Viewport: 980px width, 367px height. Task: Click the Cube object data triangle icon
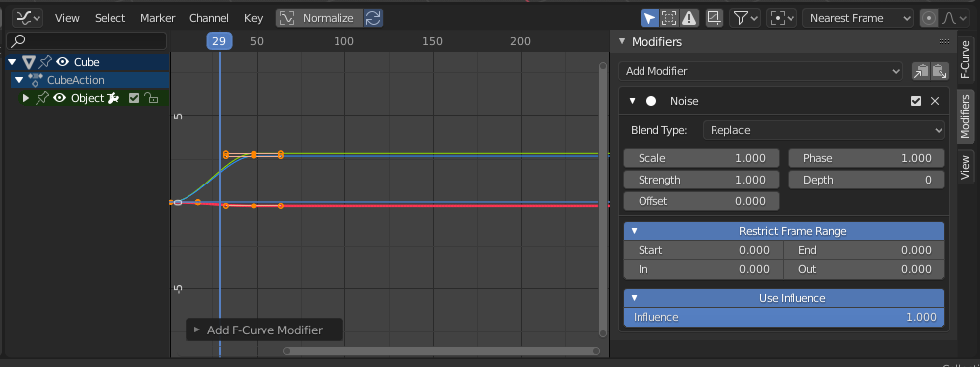pos(29,62)
